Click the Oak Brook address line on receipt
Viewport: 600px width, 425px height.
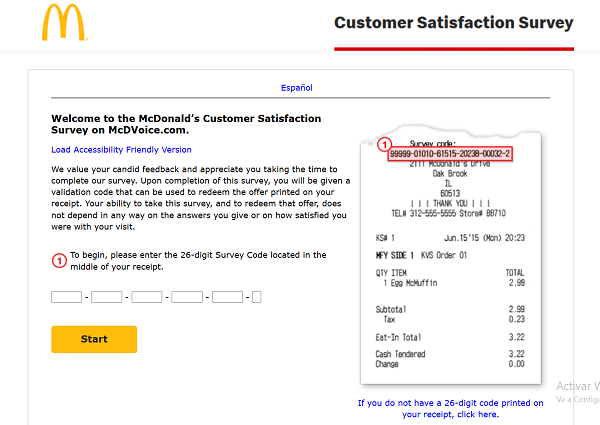[x=450, y=174]
